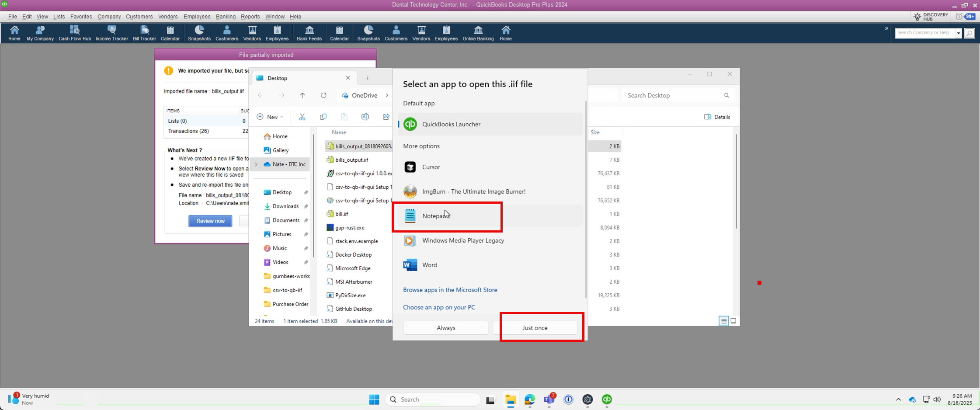Click the Cut icon in Explorer toolbar
Viewport: 980px width, 410px height.
[302, 117]
